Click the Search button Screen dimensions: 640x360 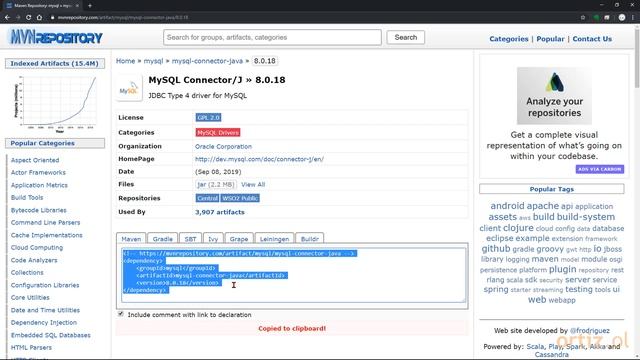coord(406,37)
